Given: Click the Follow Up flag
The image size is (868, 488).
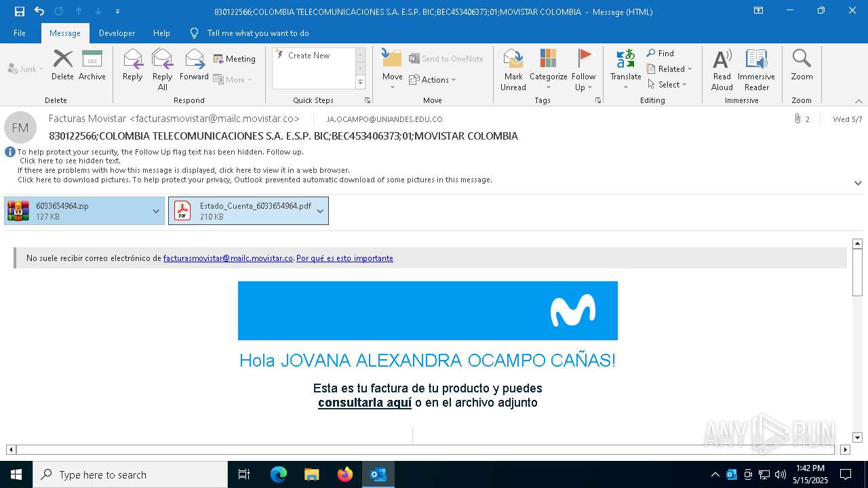Looking at the screenshot, I should 583,70.
